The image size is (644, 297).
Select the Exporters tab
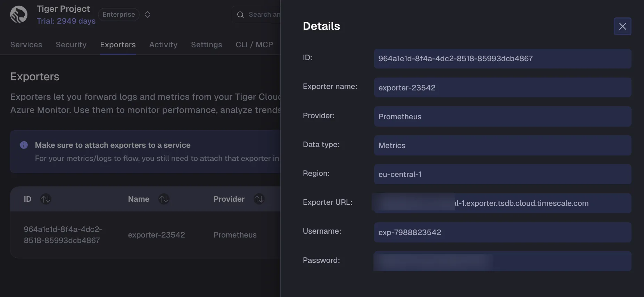pos(118,45)
